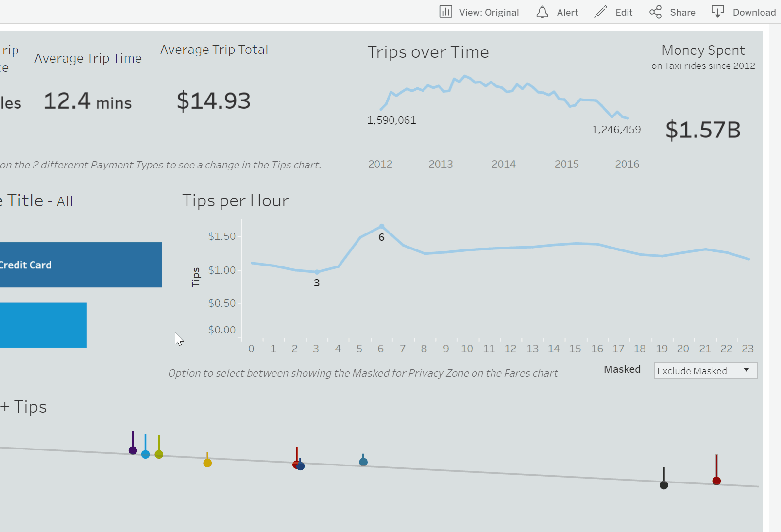The height and width of the screenshot is (532, 781).
Task: Click the data point labeled 3 on Tips per Hour
Action: (316, 271)
